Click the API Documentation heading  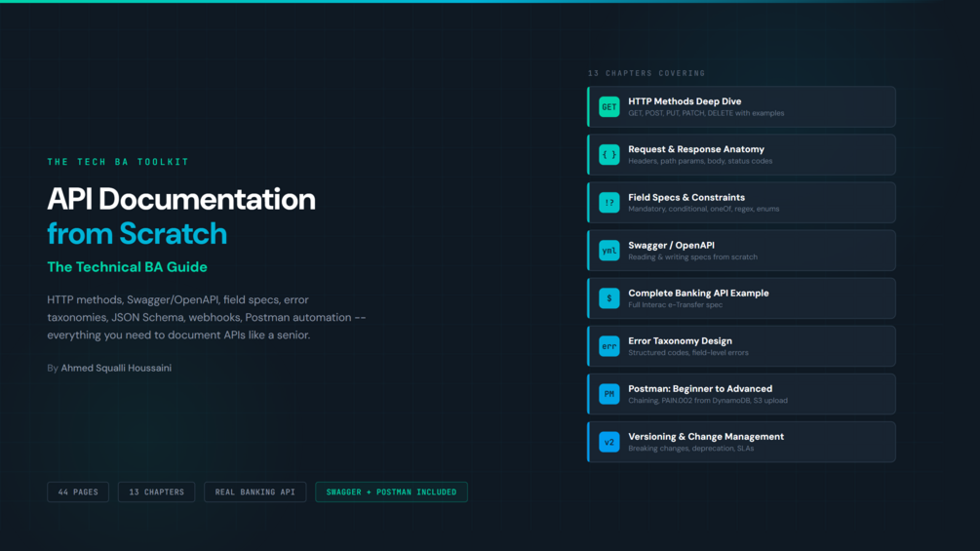point(181,199)
